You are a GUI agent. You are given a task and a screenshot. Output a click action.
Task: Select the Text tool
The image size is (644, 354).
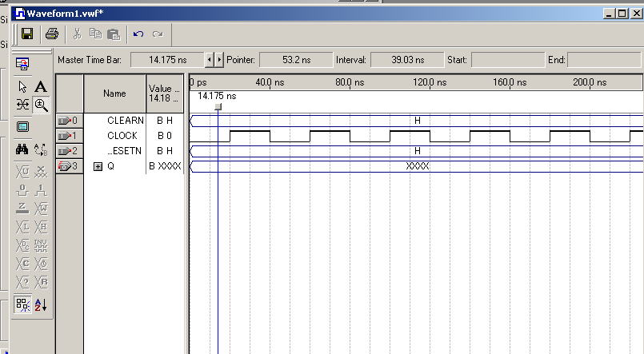[x=40, y=86]
